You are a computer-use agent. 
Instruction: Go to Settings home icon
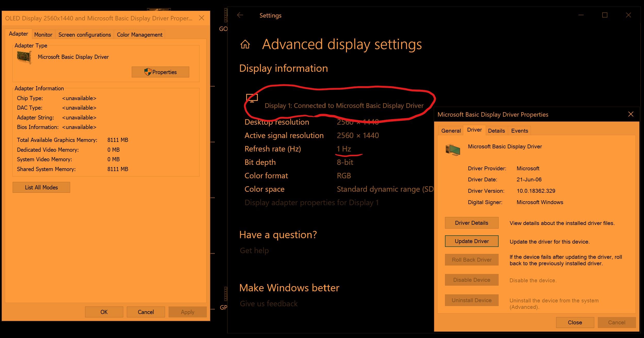pos(245,44)
